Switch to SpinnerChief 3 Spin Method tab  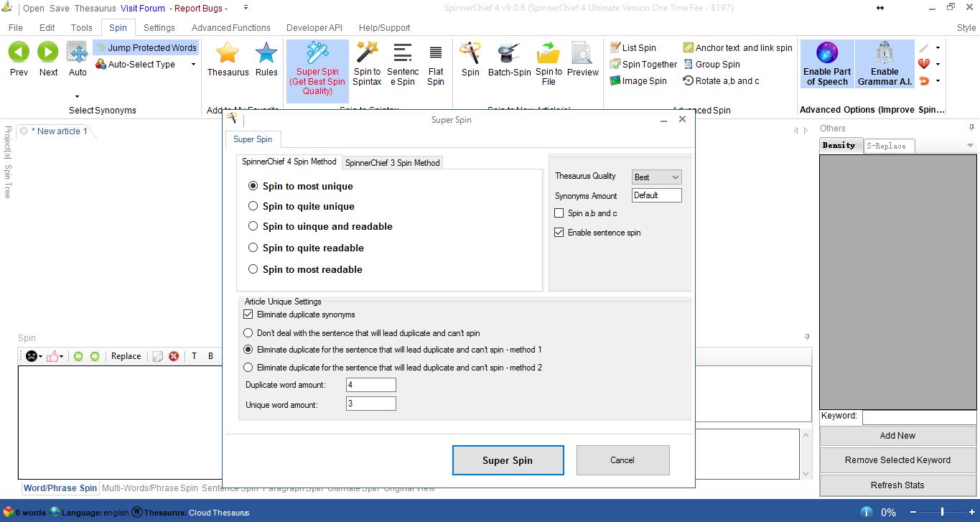392,162
